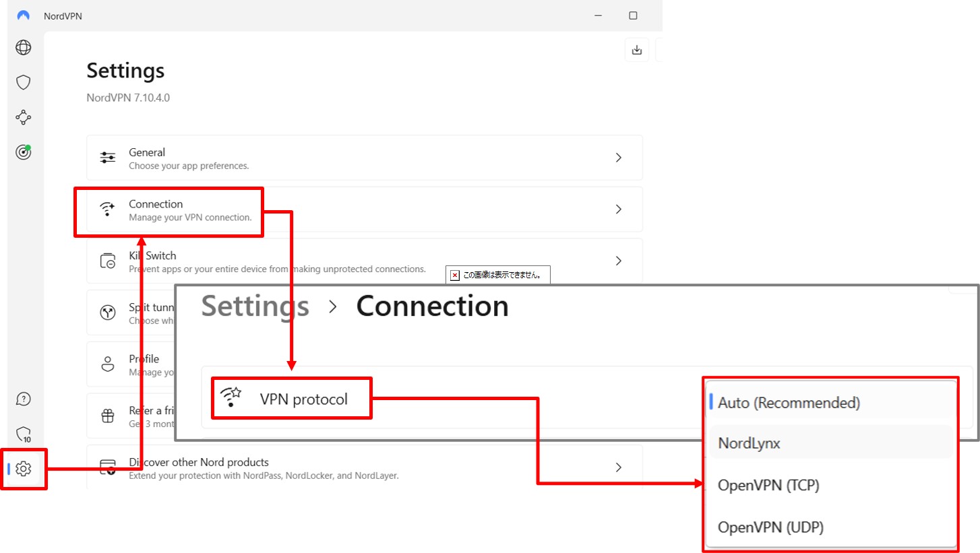Click the VPN protocol setting row

pos(303,399)
